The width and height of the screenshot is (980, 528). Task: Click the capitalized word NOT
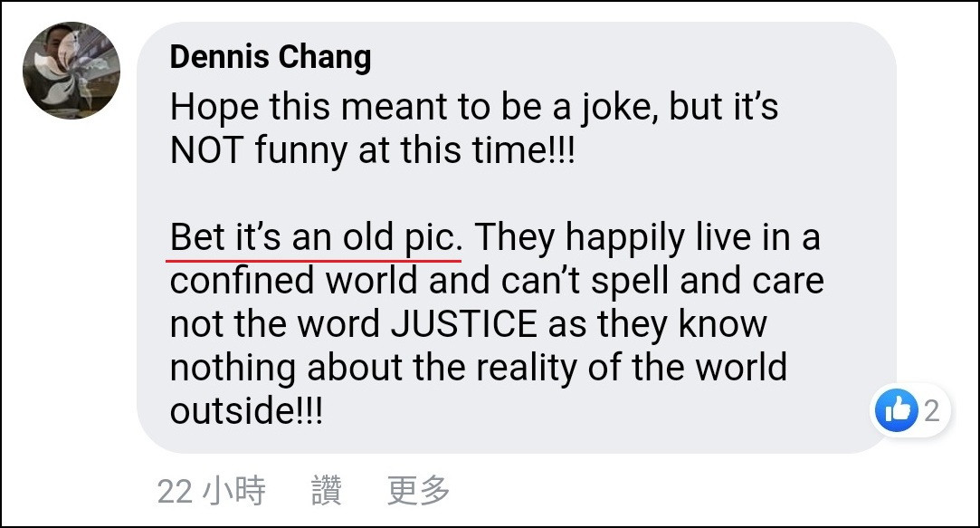click(x=207, y=150)
